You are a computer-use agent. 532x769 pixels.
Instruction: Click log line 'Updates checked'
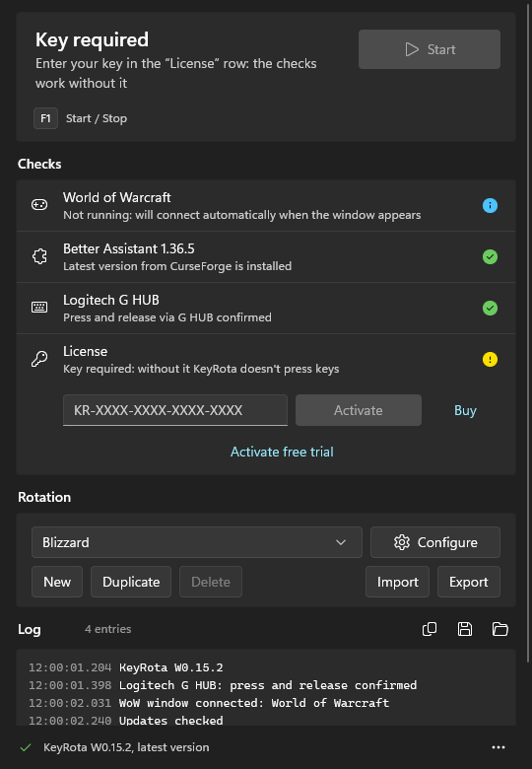(171, 721)
